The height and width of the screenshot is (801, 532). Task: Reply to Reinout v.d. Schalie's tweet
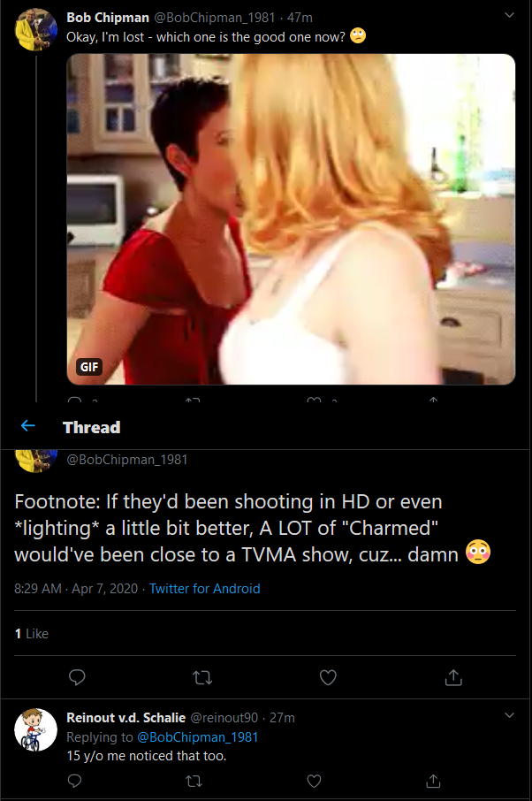click(x=75, y=781)
